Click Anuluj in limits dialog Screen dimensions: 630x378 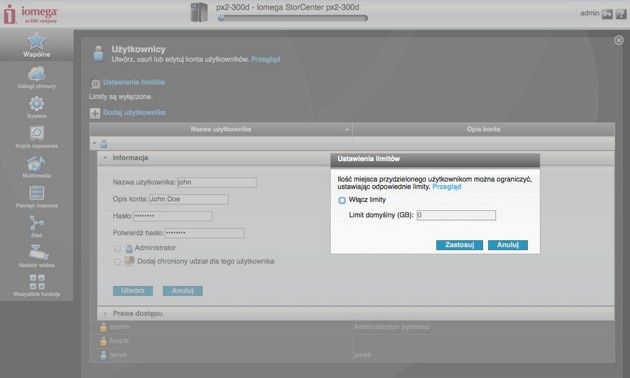(507, 245)
